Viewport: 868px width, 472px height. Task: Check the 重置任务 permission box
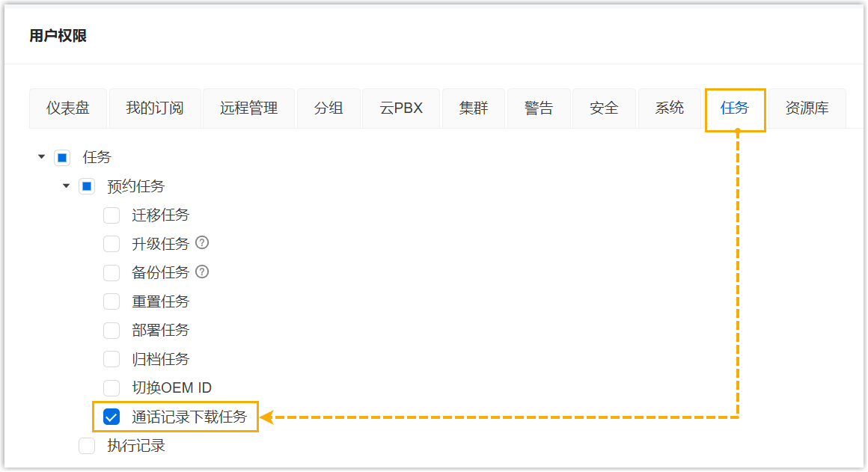point(111,301)
